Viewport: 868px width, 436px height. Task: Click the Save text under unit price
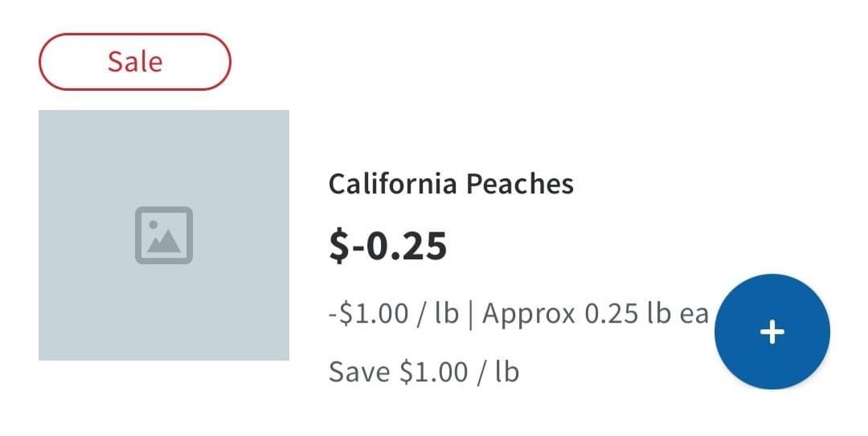pos(360,372)
